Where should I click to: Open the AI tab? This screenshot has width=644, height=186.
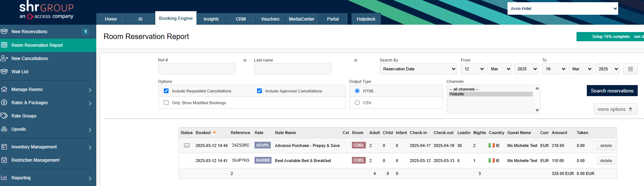point(140,19)
